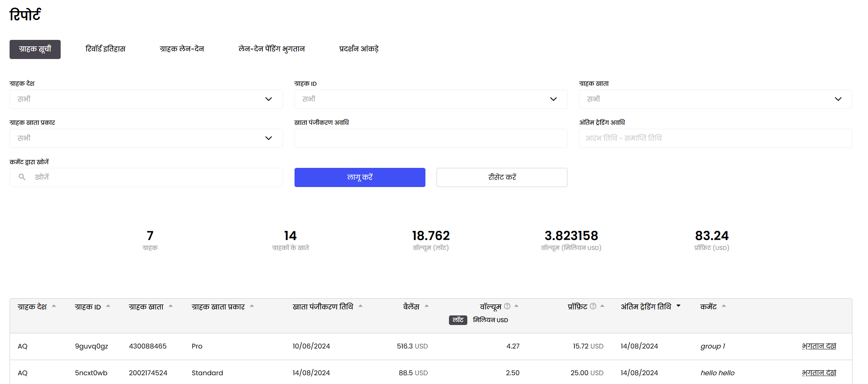Switch volume unit to लॉट

[458, 320]
